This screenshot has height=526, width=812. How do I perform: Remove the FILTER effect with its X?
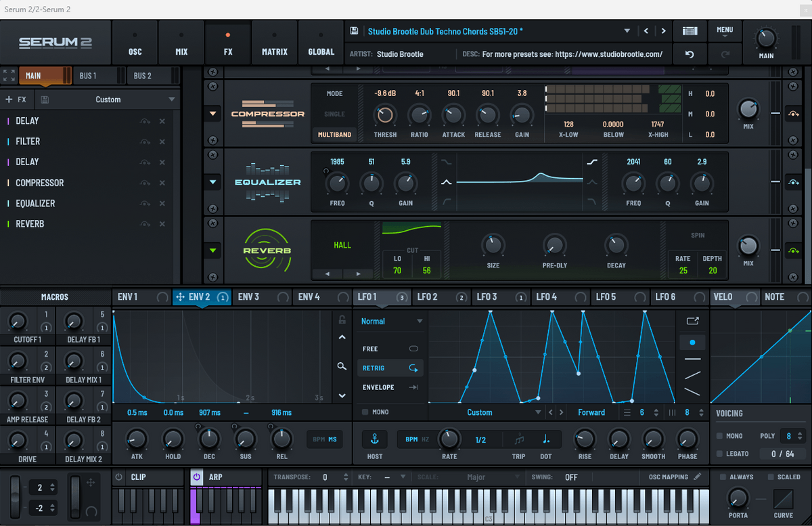pos(162,141)
